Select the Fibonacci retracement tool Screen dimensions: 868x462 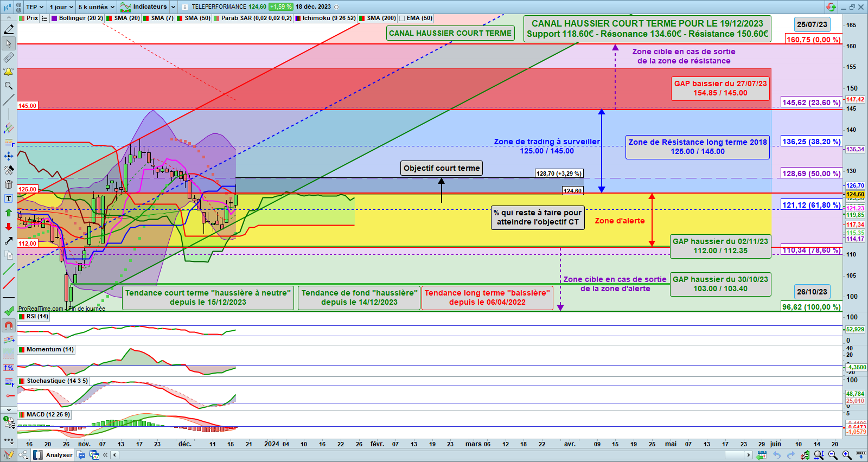click(9, 142)
